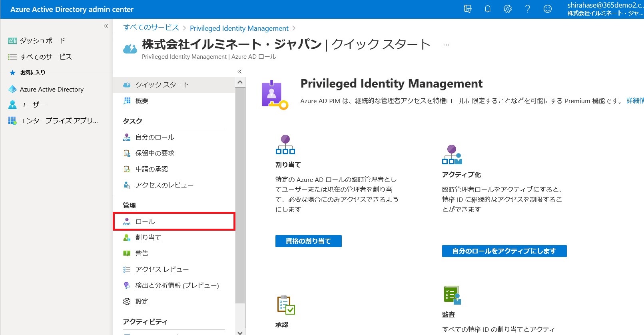644x335 pixels.
Task: Click the 割り当て hierarchy icon in main pane
Action: click(285, 145)
